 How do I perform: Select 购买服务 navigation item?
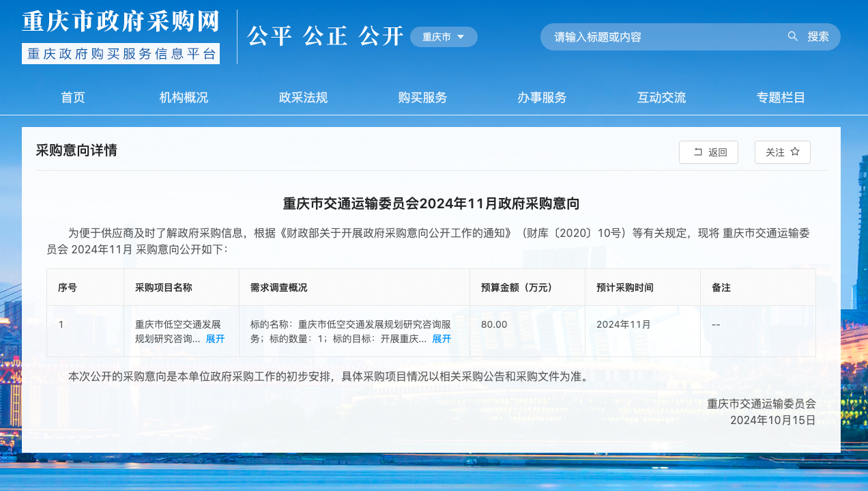(x=422, y=98)
